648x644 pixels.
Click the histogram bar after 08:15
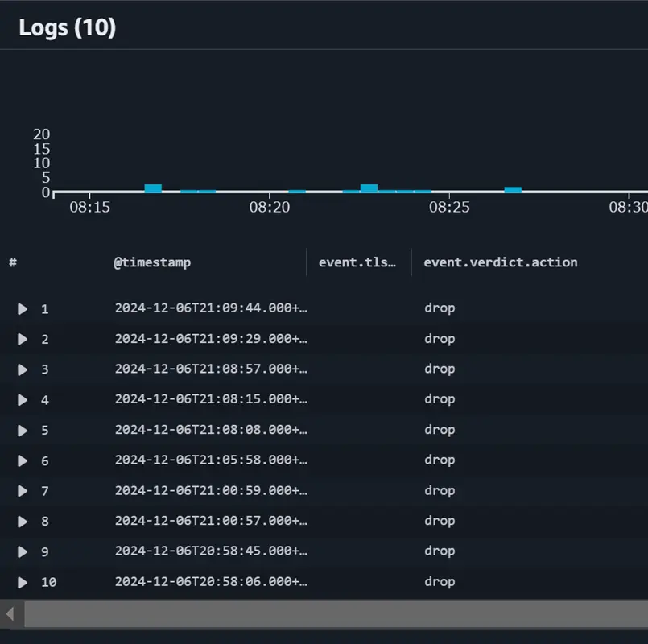[153, 188]
